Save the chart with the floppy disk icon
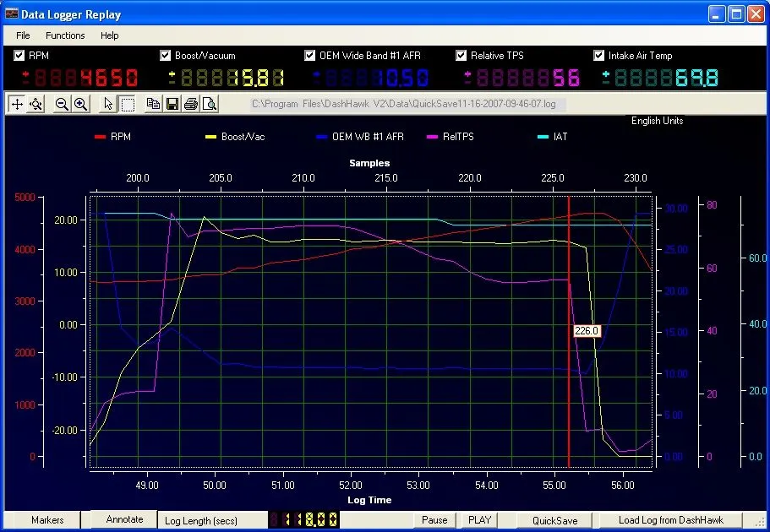770x532 pixels. coord(172,104)
